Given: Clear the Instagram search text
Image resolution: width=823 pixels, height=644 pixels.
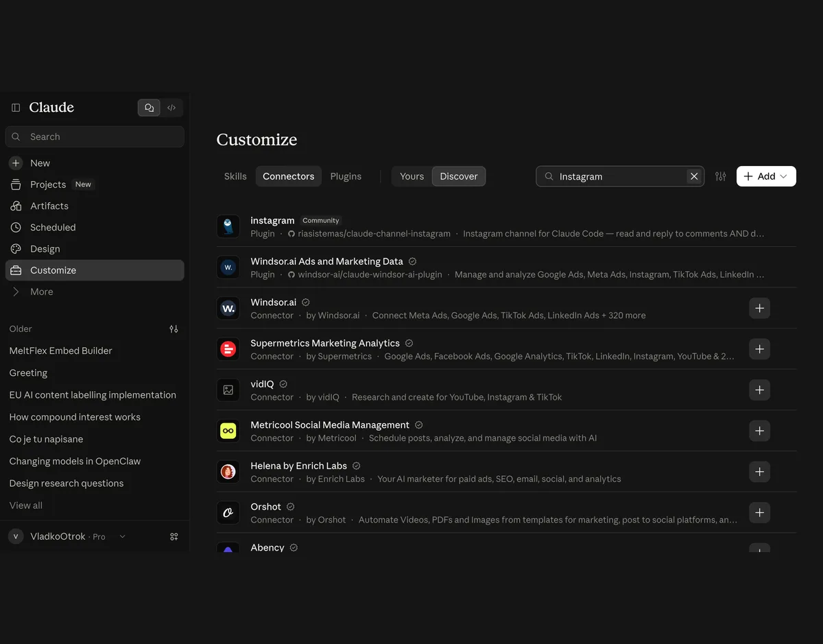Looking at the screenshot, I should pos(694,176).
